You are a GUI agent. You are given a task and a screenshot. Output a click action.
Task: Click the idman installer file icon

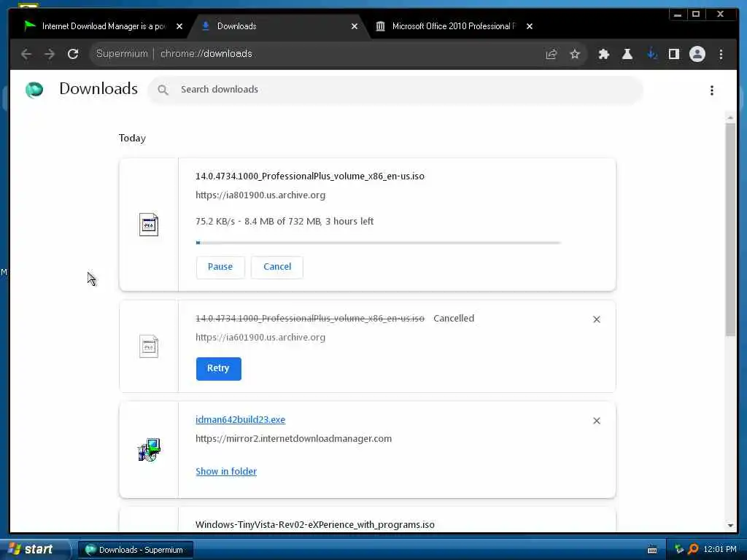click(x=149, y=449)
